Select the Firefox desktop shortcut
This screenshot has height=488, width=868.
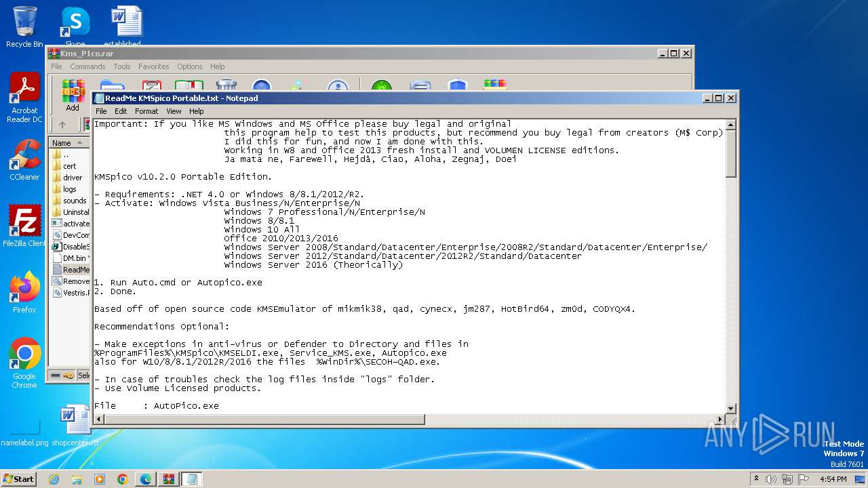(x=24, y=292)
